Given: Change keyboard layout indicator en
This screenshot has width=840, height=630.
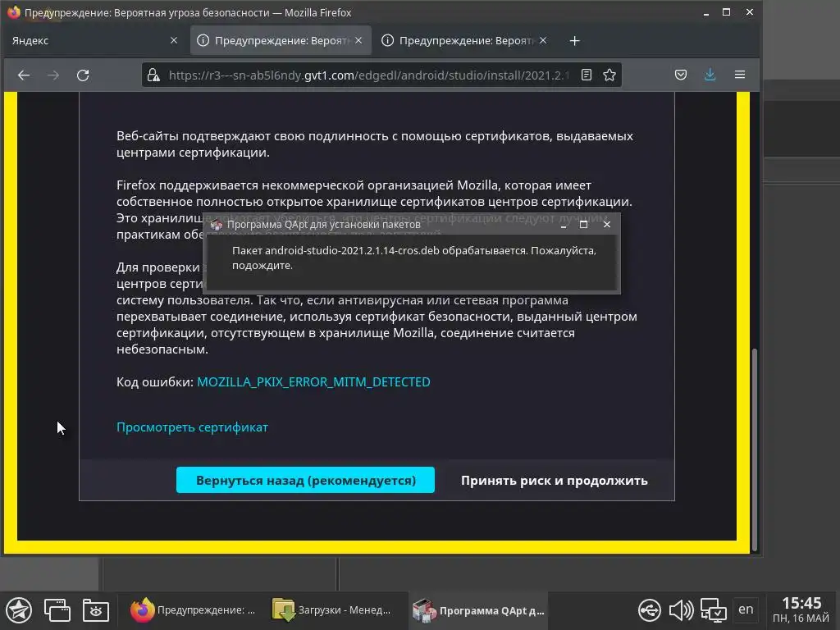Looking at the screenshot, I should tap(746, 609).
